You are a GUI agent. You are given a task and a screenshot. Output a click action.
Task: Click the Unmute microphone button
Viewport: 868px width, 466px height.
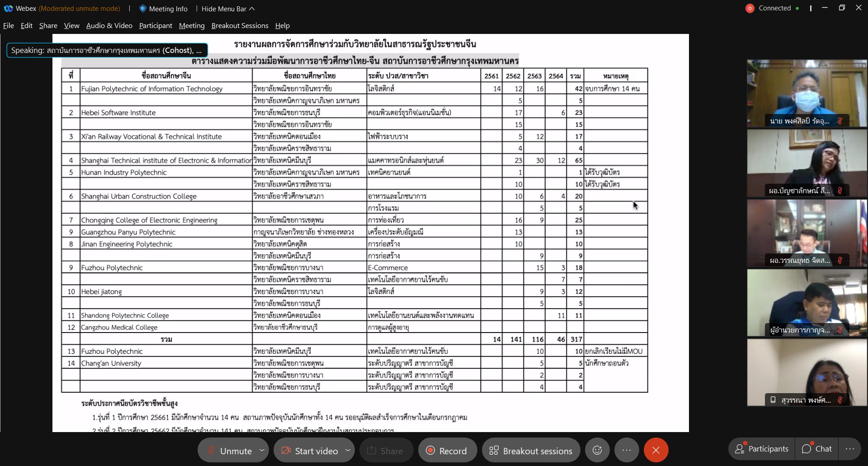[x=230, y=451]
